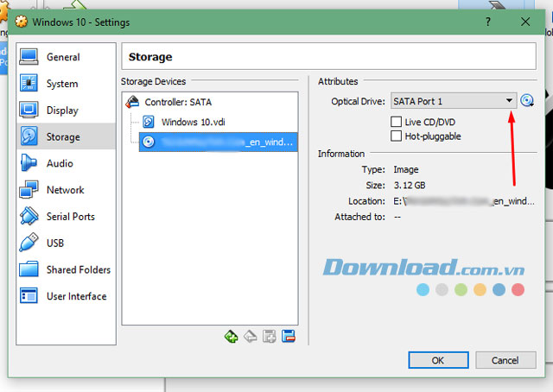Click the choose optical disk file icon
Viewport: 553px width, 392px height.
(527, 101)
